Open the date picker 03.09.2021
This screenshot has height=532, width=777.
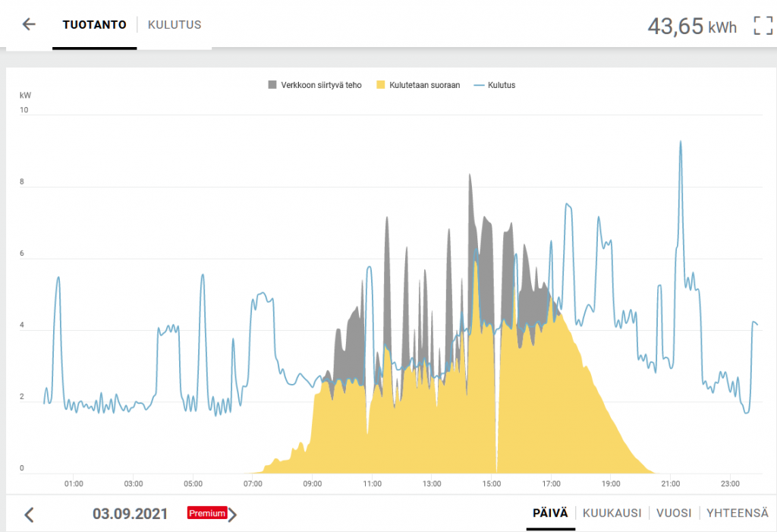point(130,514)
